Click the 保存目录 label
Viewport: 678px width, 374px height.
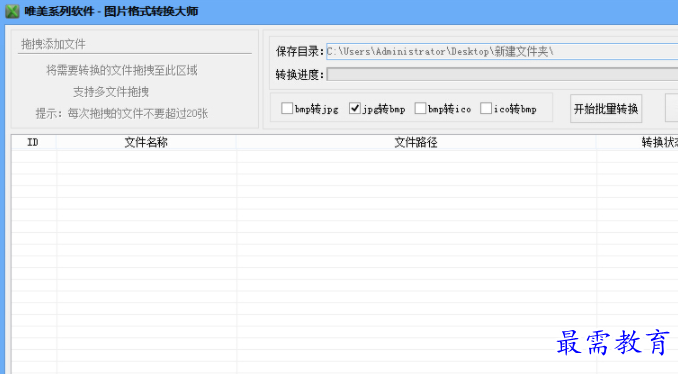(x=300, y=52)
